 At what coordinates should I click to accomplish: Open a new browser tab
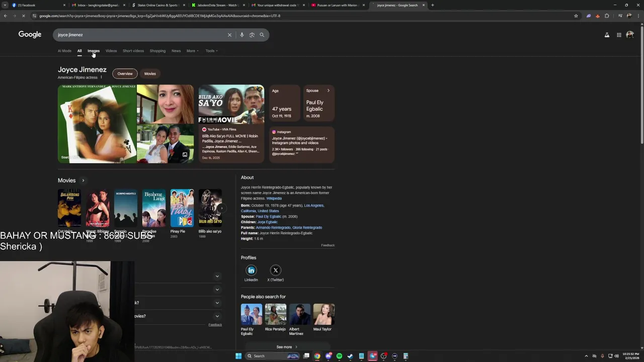click(433, 5)
